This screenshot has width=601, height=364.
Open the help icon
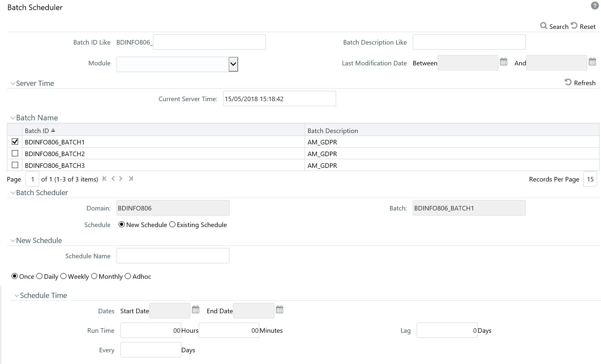pos(595,6)
